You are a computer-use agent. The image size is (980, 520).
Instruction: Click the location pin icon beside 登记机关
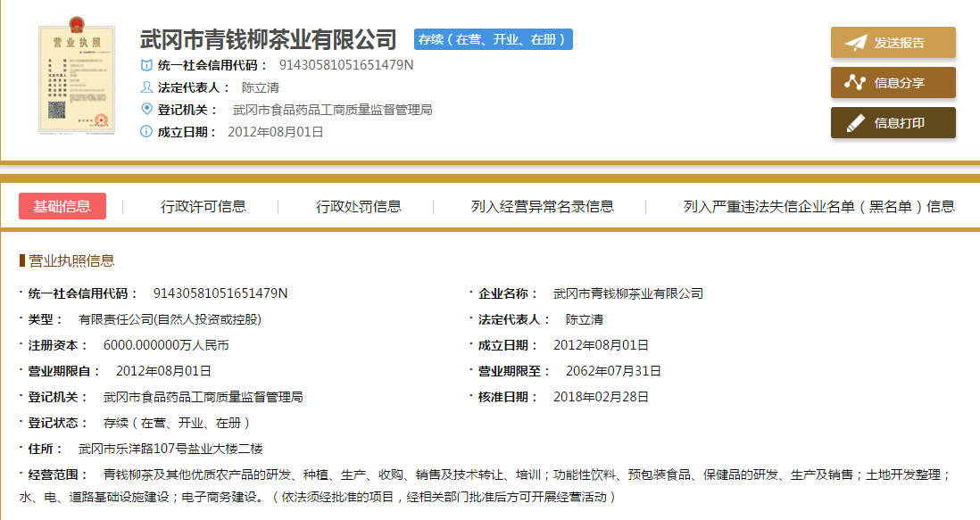tap(147, 109)
